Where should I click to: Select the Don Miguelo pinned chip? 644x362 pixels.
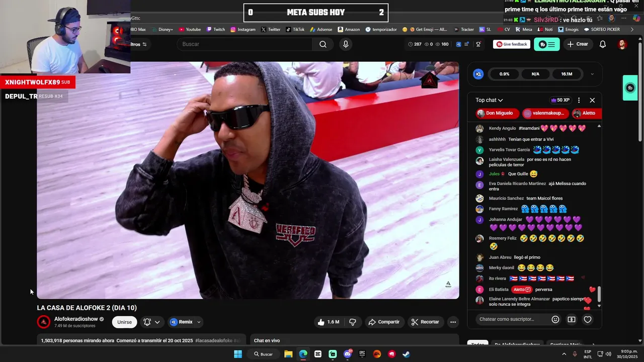pyautogui.click(x=497, y=113)
